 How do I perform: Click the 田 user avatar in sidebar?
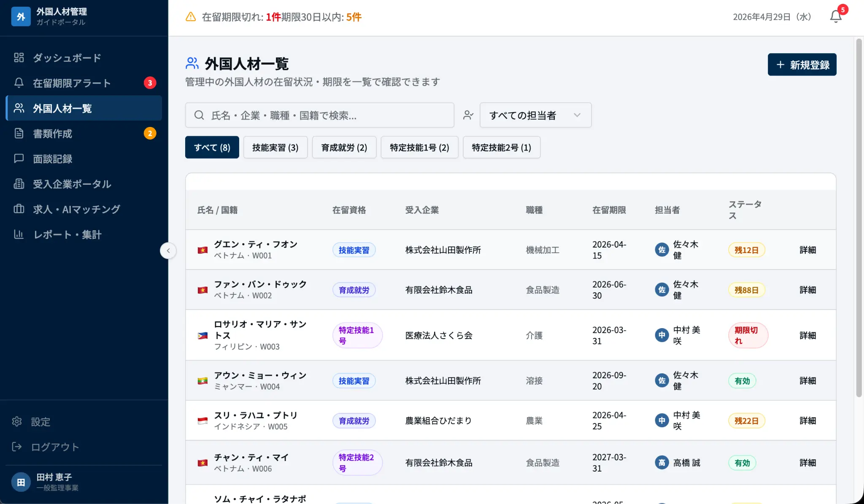(x=21, y=482)
